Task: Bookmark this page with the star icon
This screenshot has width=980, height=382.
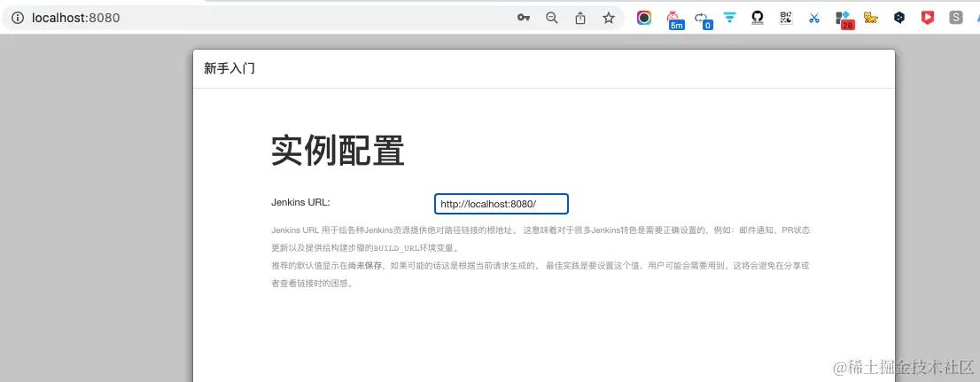Action: pyautogui.click(x=609, y=18)
